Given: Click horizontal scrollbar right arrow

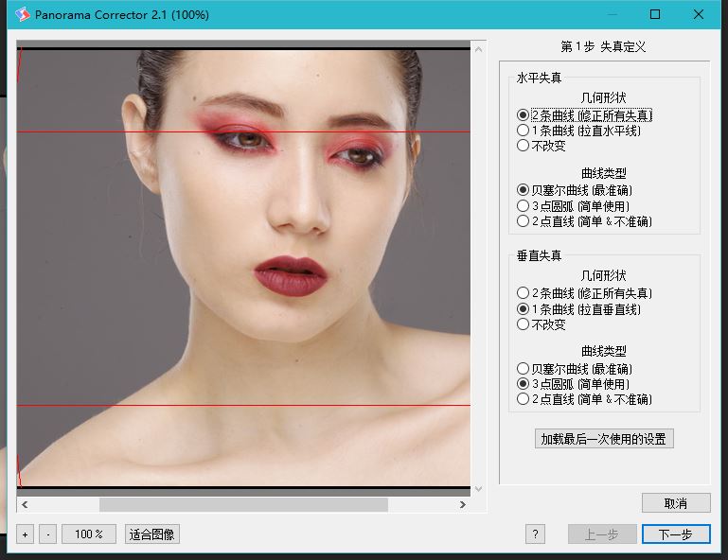Looking at the screenshot, I should pyautogui.click(x=462, y=504).
